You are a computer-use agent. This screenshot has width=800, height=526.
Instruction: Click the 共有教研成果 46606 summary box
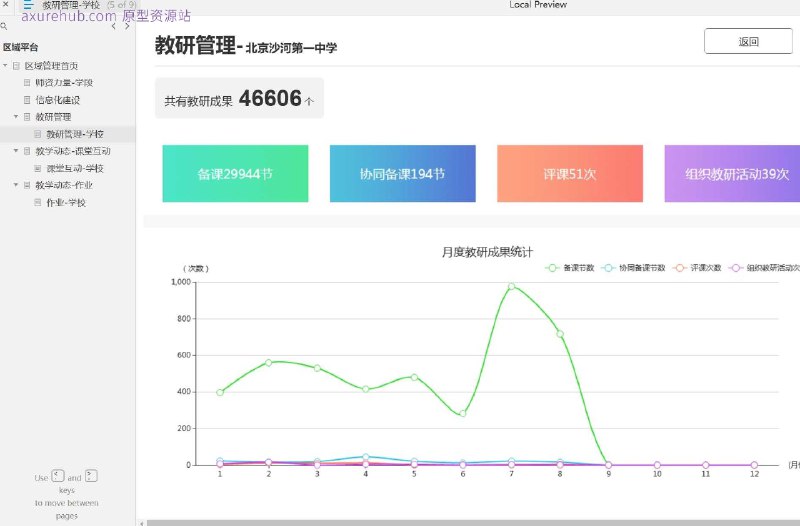[x=239, y=98]
